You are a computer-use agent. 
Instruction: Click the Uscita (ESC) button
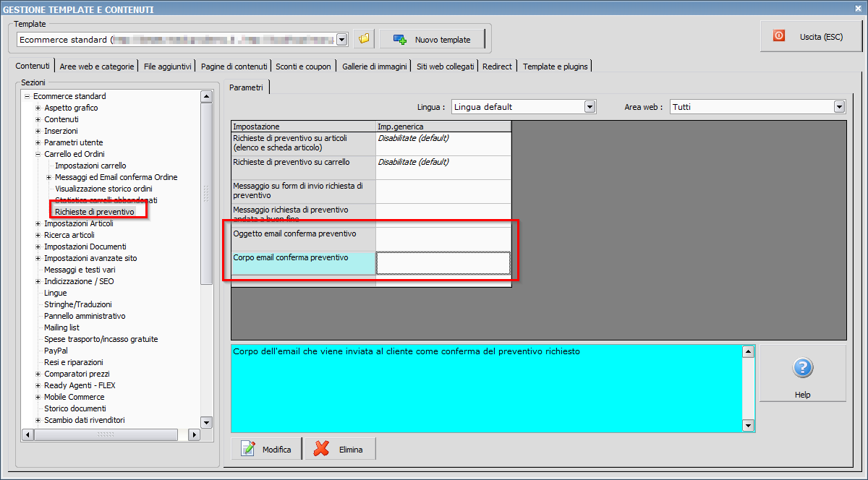tap(811, 36)
